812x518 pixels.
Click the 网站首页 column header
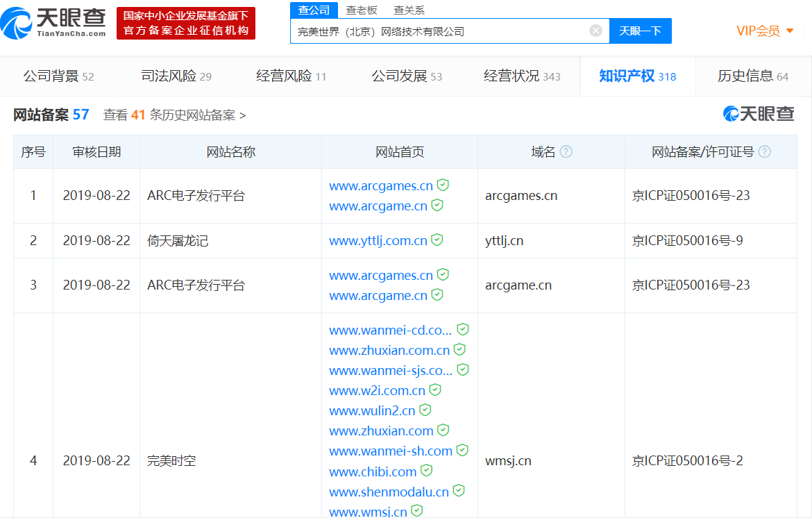point(399,152)
